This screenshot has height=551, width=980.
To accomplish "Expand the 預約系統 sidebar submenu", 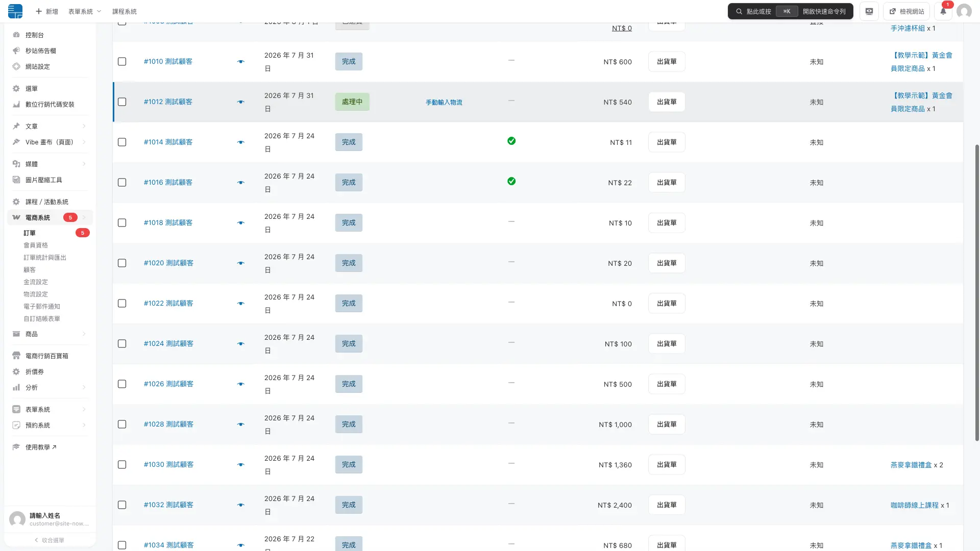I will (x=84, y=425).
